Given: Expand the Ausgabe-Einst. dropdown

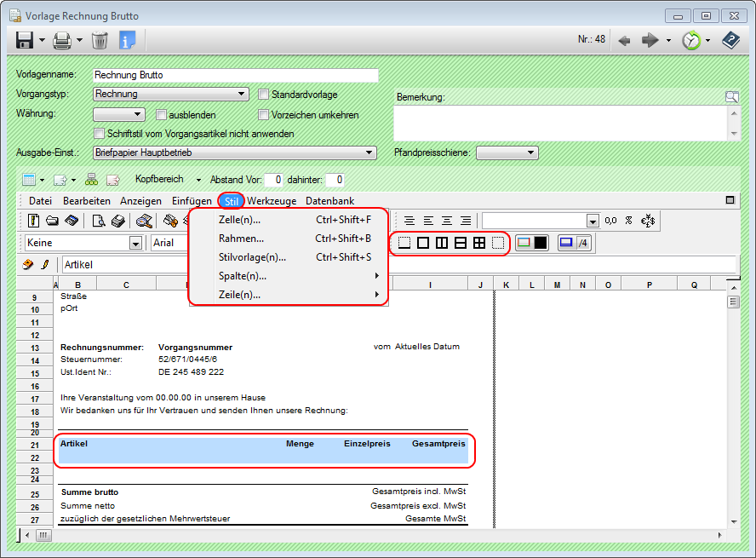Looking at the screenshot, I should pos(369,153).
